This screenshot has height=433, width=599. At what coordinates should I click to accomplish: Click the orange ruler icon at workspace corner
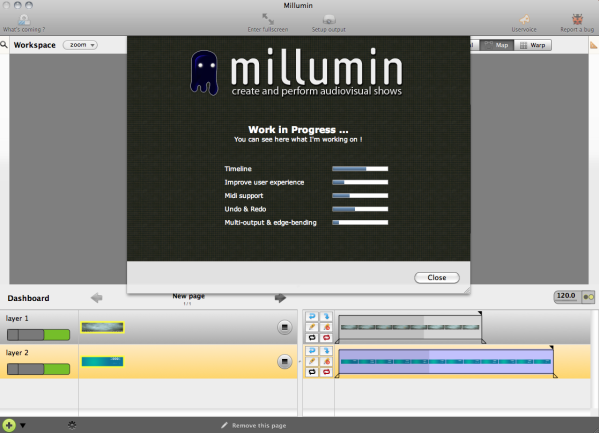594,45
